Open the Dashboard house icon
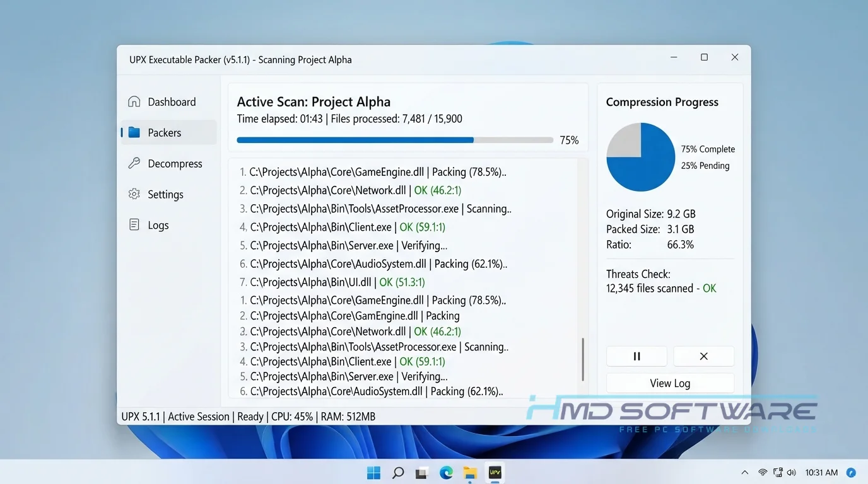This screenshot has width=868, height=484. tap(134, 101)
